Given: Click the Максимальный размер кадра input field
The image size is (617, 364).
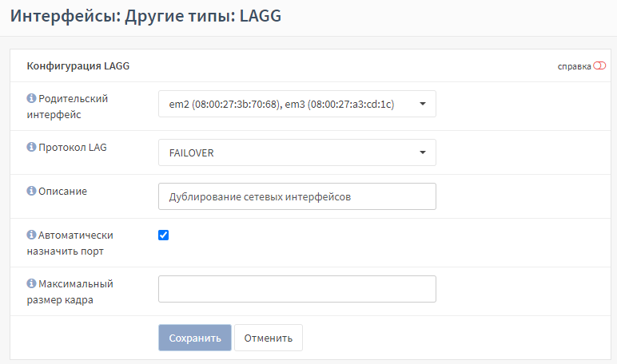Looking at the screenshot, I should [297, 289].
